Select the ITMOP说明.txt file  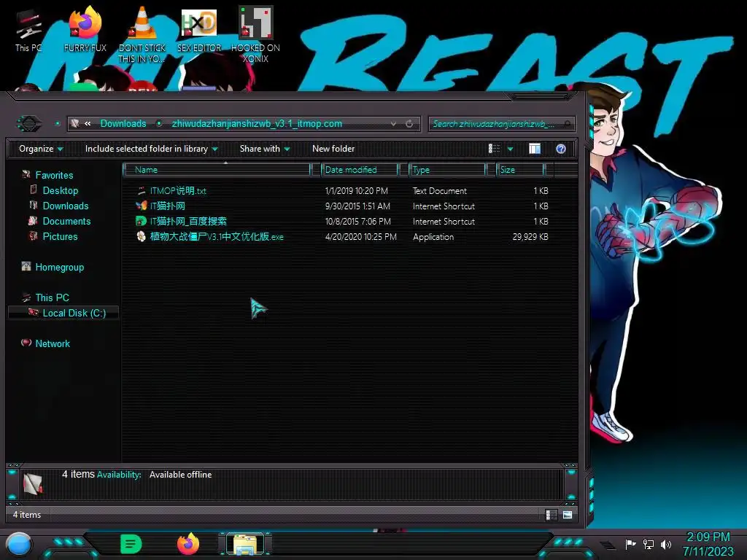pyautogui.click(x=178, y=190)
